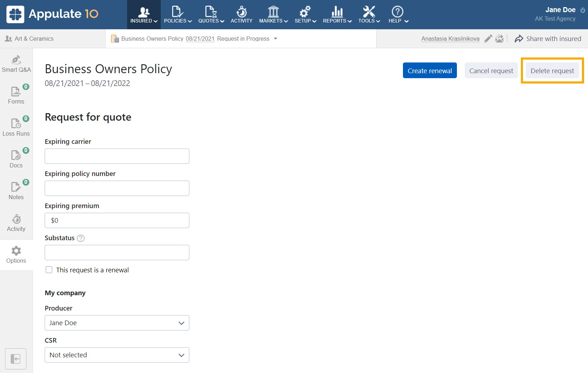
Task: Click the edit pencil next to Anastasia Krasilnikova
Action: 488,39
